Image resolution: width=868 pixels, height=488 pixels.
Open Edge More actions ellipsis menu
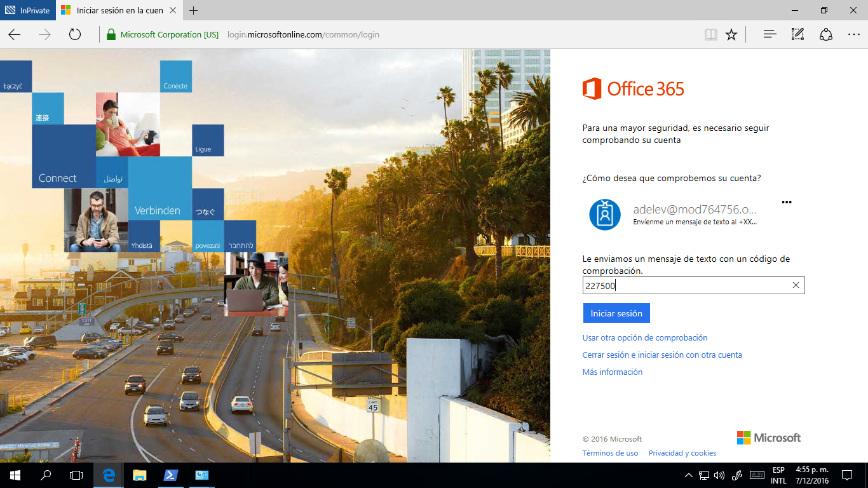point(854,34)
